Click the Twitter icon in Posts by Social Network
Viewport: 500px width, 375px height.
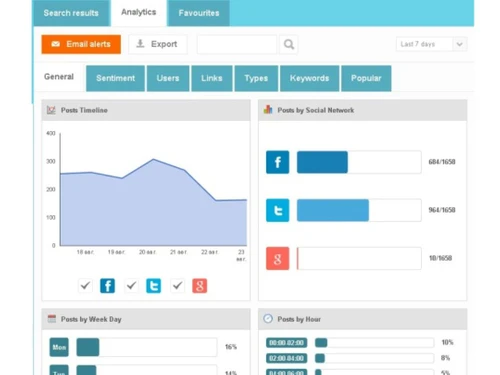277,210
